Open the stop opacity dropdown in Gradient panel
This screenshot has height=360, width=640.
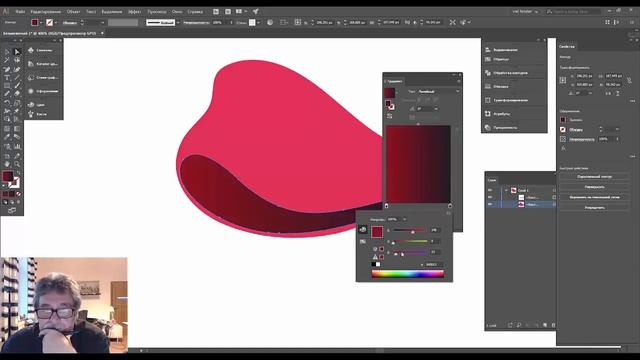coord(404,220)
